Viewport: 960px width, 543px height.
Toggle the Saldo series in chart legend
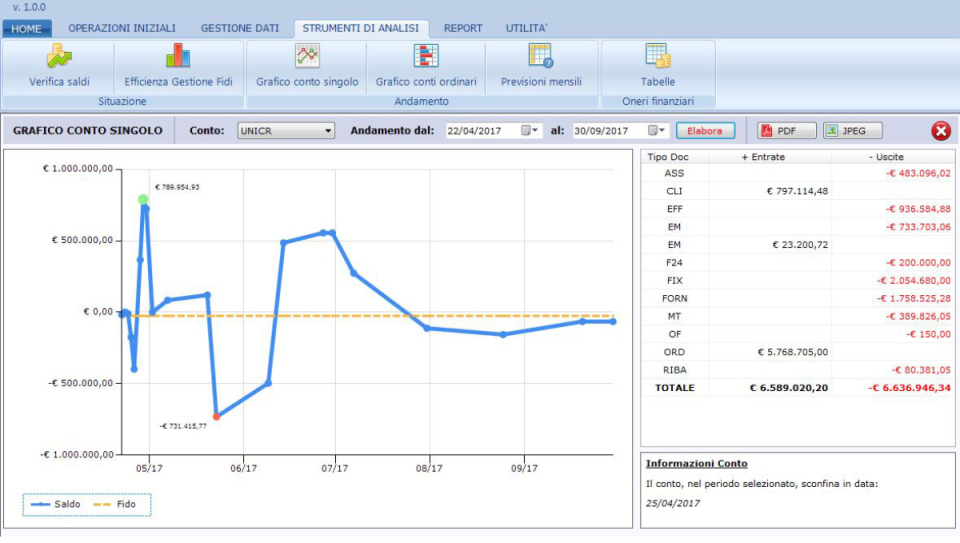(x=56, y=504)
